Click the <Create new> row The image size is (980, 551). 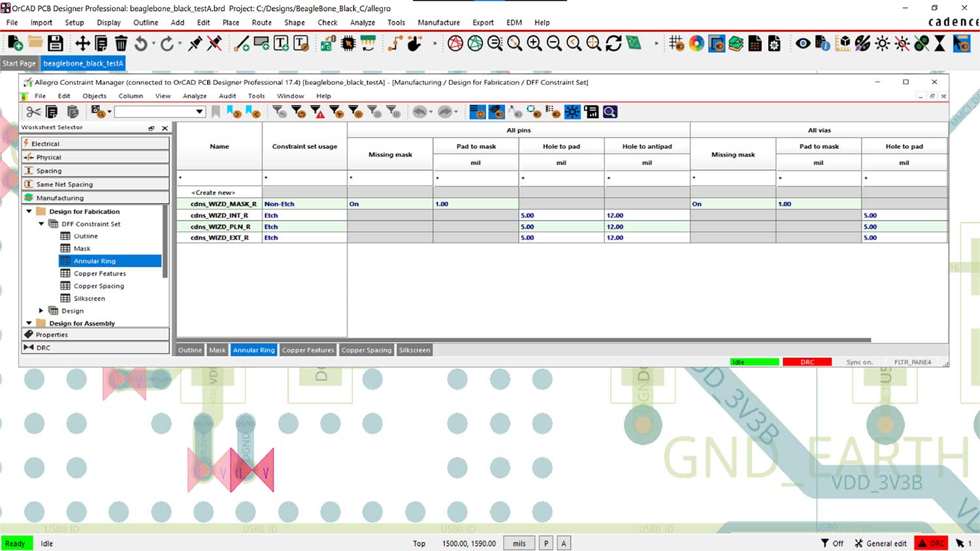point(213,193)
